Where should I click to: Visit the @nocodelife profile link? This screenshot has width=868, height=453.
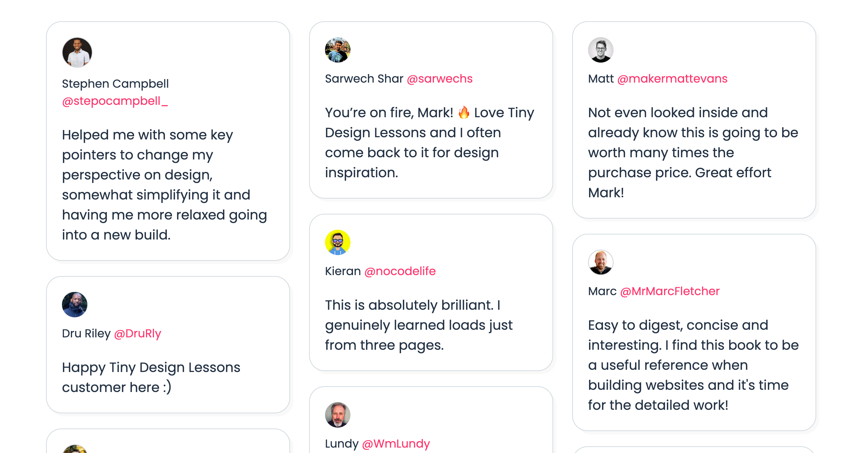tap(400, 271)
